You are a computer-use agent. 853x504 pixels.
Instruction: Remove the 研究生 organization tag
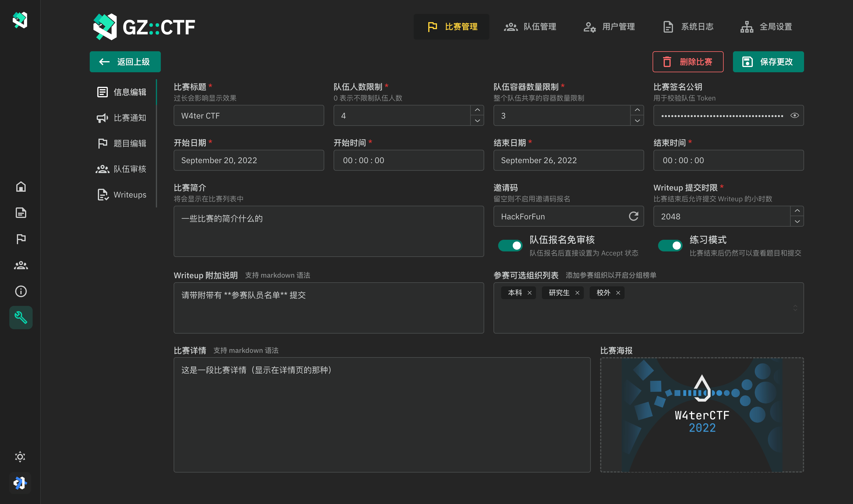[x=577, y=293]
